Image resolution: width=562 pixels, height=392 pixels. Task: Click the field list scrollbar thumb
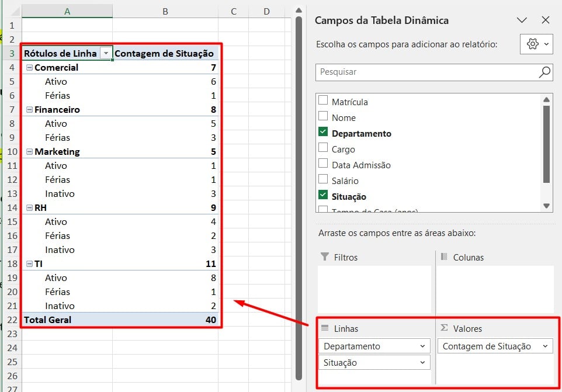546,144
